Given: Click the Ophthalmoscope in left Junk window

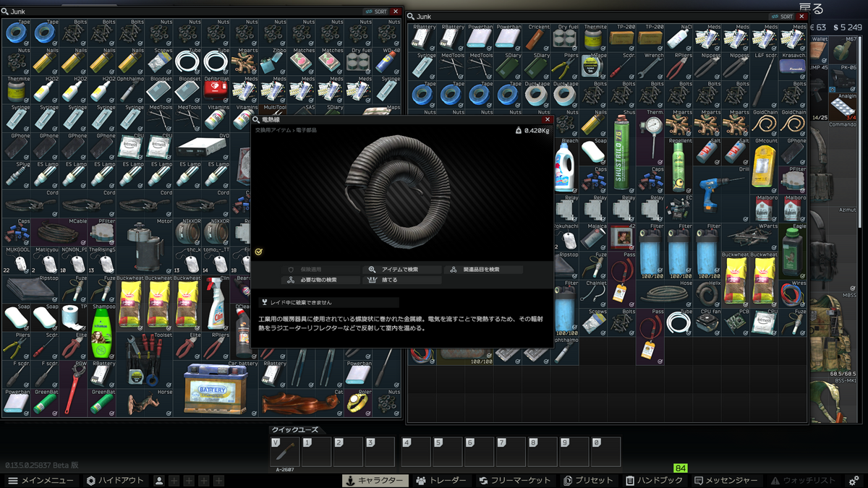Looking at the screenshot, I should click(x=129, y=90).
